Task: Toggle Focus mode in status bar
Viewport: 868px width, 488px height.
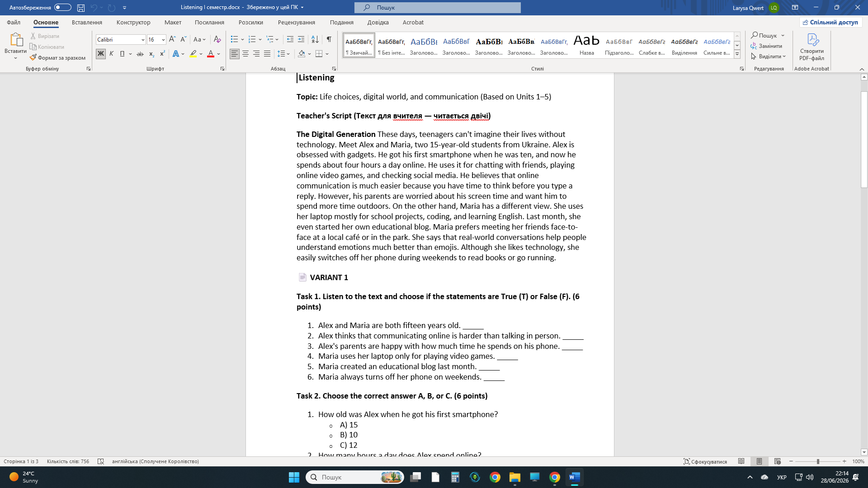Action: click(705, 461)
